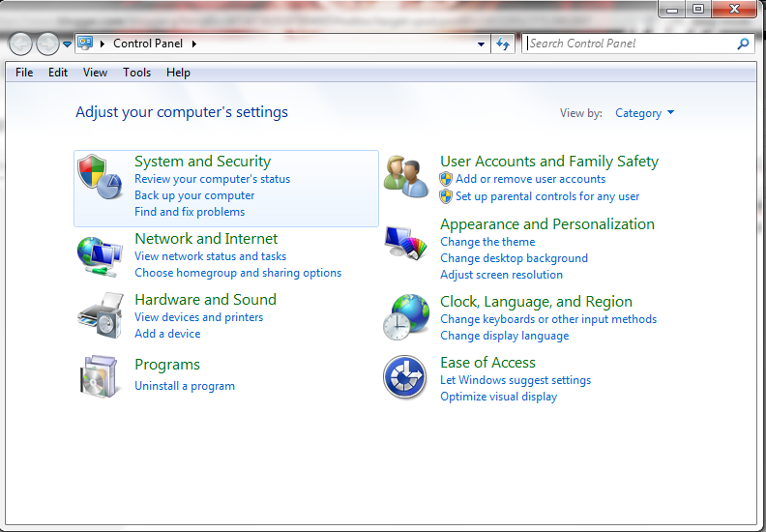
Task: Open Hardware and Sound heading link
Action: pyautogui.click(x=205, y=299)
